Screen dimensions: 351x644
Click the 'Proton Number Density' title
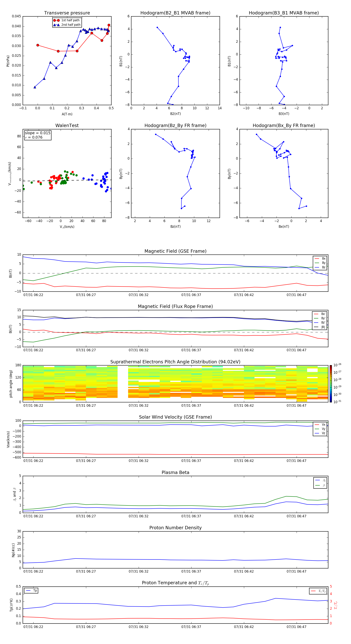(x=175, y=528)
